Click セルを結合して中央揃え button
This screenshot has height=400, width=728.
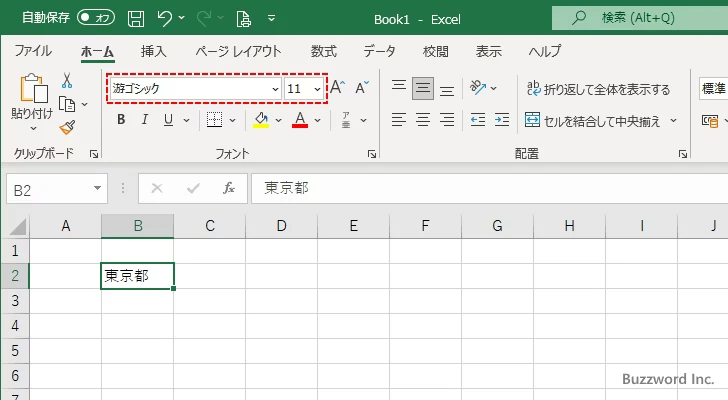[593, 121]
